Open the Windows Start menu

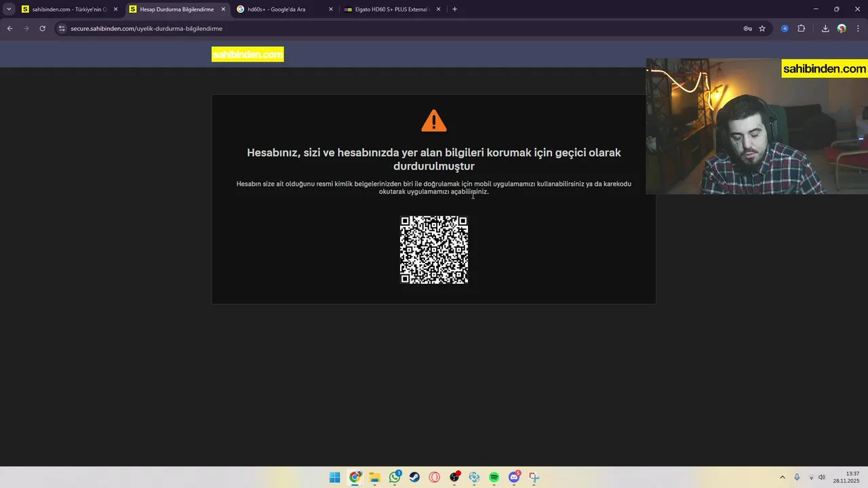pos(335,477)
